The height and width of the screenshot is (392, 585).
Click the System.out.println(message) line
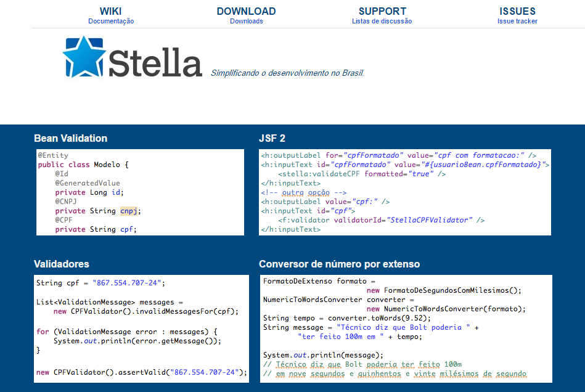coord(323,355)
